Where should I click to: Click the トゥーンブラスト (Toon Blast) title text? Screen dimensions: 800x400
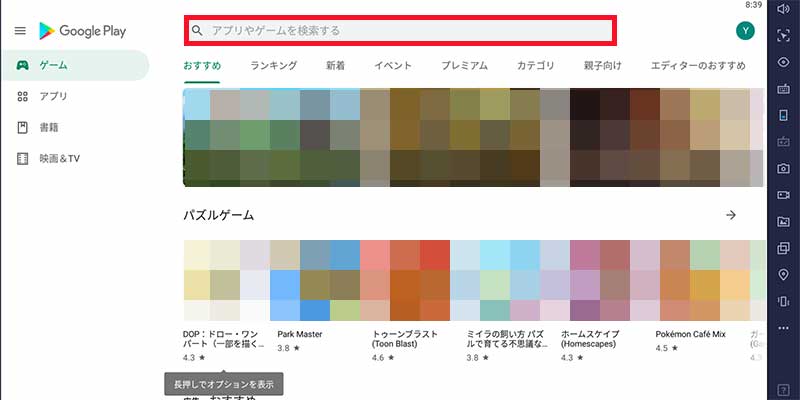[x=405, y=339]
